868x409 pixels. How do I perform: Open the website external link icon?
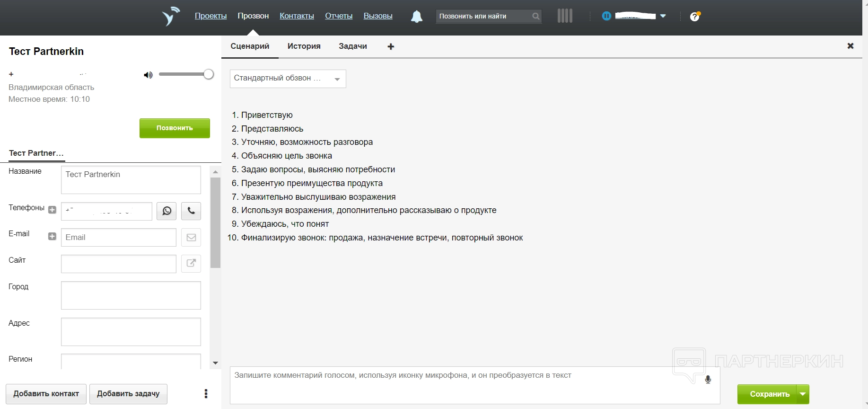(x=191, y=264)
